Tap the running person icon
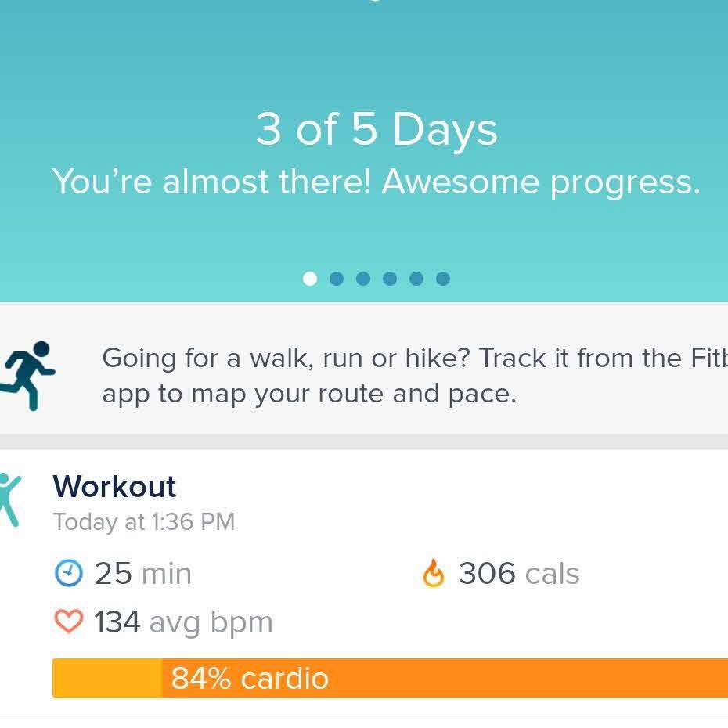This screenshot has height=728, width=728. 29,376
